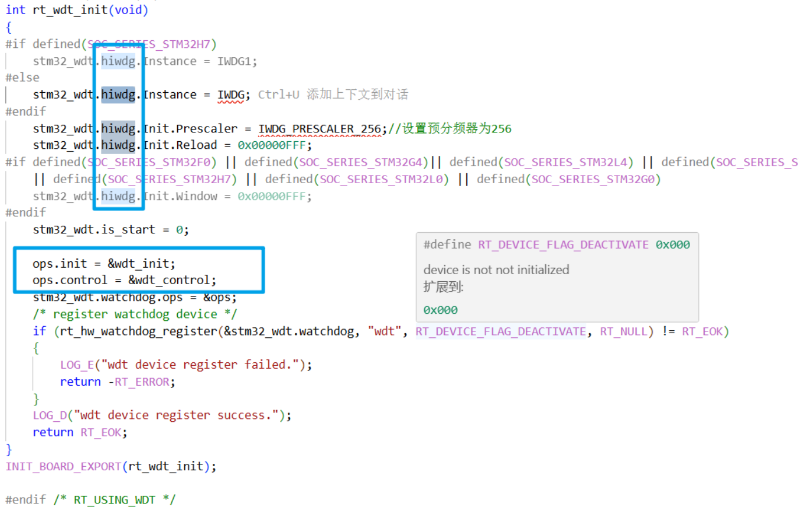Click the squiggle-underlined IWDG identifier
812x507 pixels.
point(231,95)
